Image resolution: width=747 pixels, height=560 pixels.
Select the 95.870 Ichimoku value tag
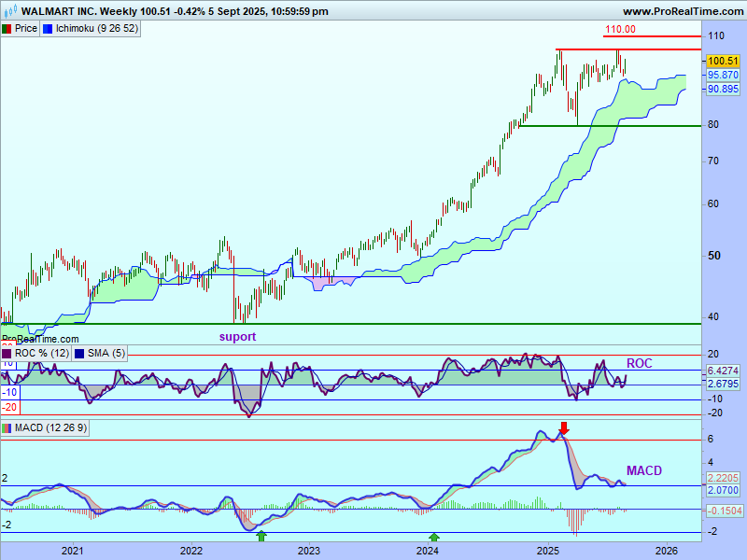(723, 75)
